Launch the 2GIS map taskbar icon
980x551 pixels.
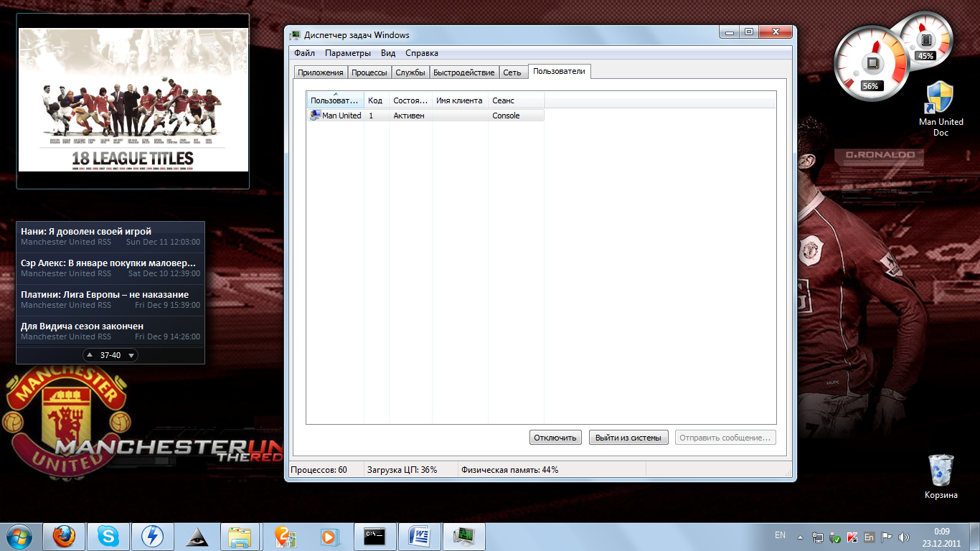click(286, 536)
